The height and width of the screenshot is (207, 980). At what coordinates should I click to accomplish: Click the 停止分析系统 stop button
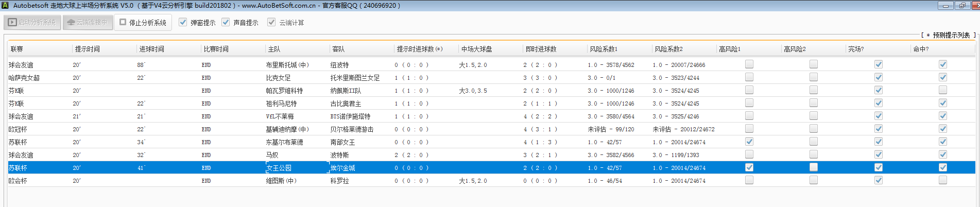tap(143, 23)
